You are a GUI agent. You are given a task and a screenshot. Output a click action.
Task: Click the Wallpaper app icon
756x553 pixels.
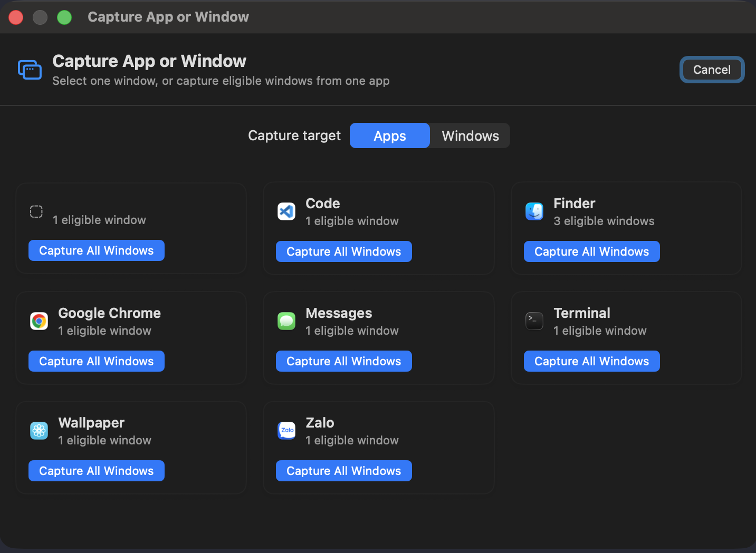(x=39, y=431)
